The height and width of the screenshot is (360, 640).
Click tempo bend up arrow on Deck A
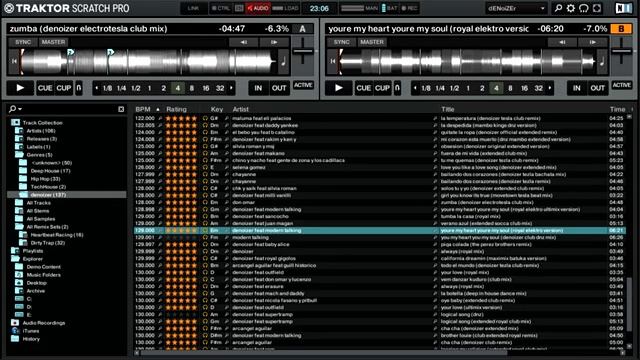274,42
